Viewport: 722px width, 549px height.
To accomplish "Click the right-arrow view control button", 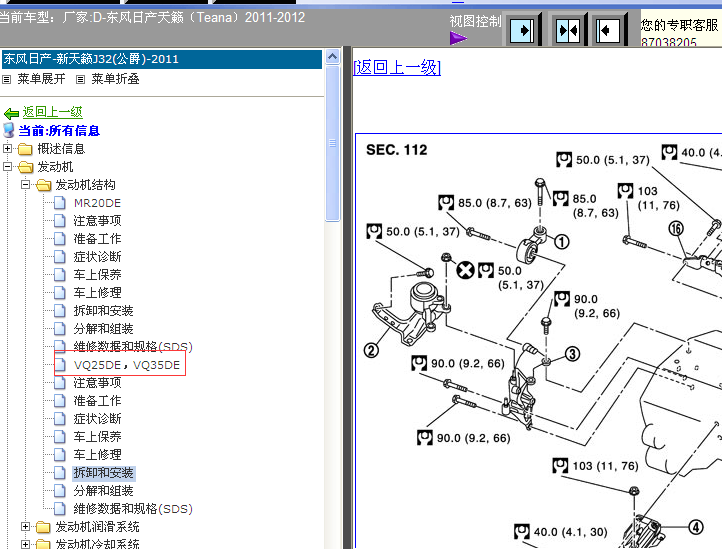I will (523, 30).
